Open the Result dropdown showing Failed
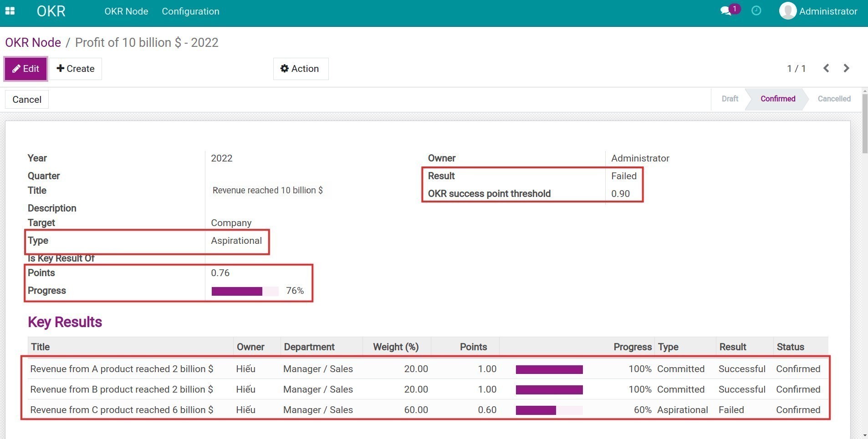This screenshot has height=439, width=868. (623, 176)
